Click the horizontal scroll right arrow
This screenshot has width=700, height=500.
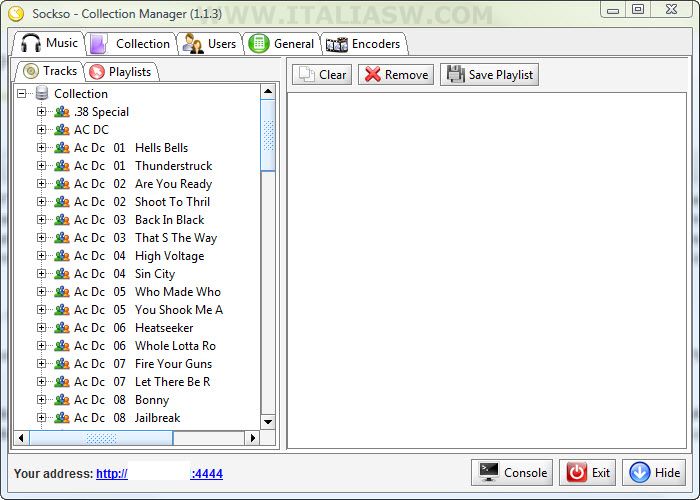(x=253, y=438)
